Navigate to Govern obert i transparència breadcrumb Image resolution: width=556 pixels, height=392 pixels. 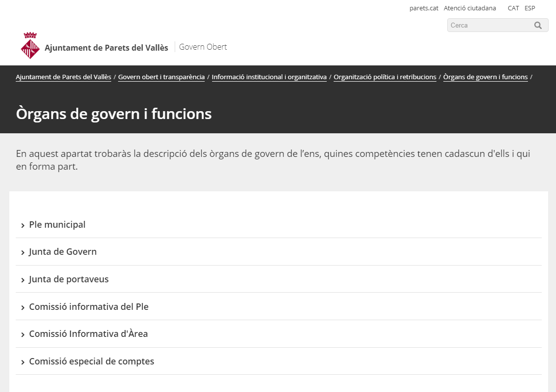161,77
